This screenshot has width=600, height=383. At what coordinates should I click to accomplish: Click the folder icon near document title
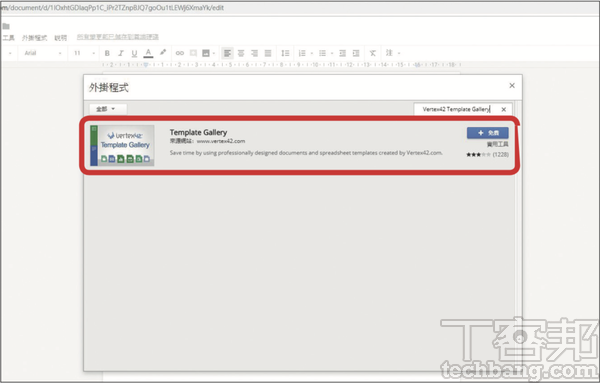(6, 26)
